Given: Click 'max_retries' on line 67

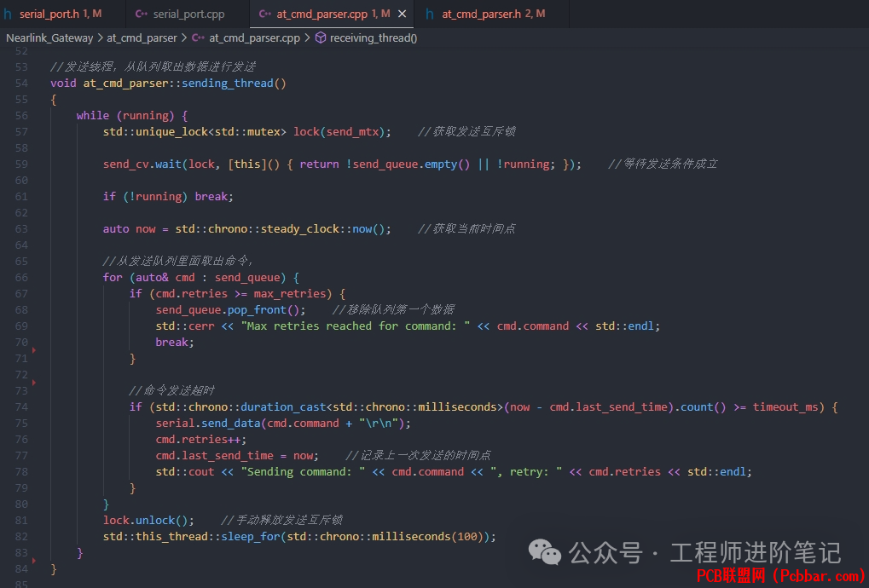Looking at the screenshot, I should 290,293.
